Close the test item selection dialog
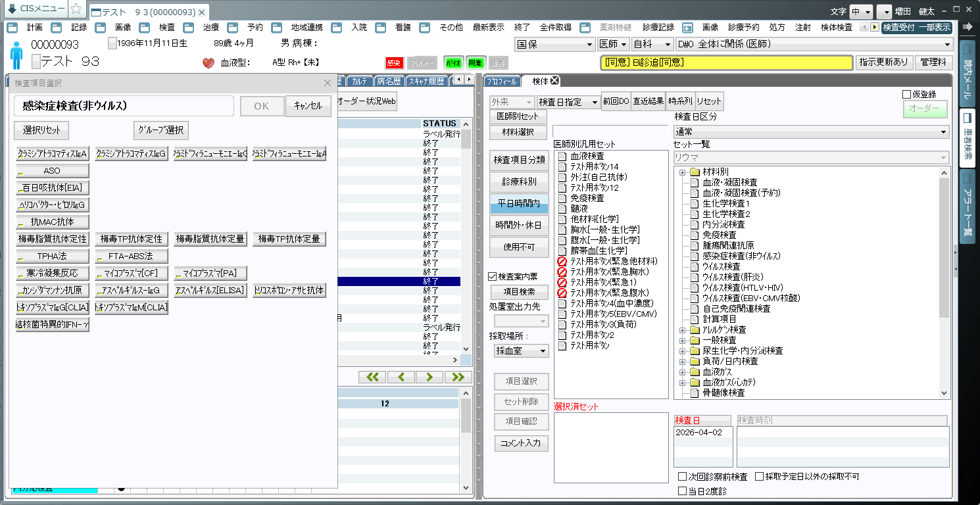Image resolution: width=980 pixels, height=505 pixels. (328, 83)
